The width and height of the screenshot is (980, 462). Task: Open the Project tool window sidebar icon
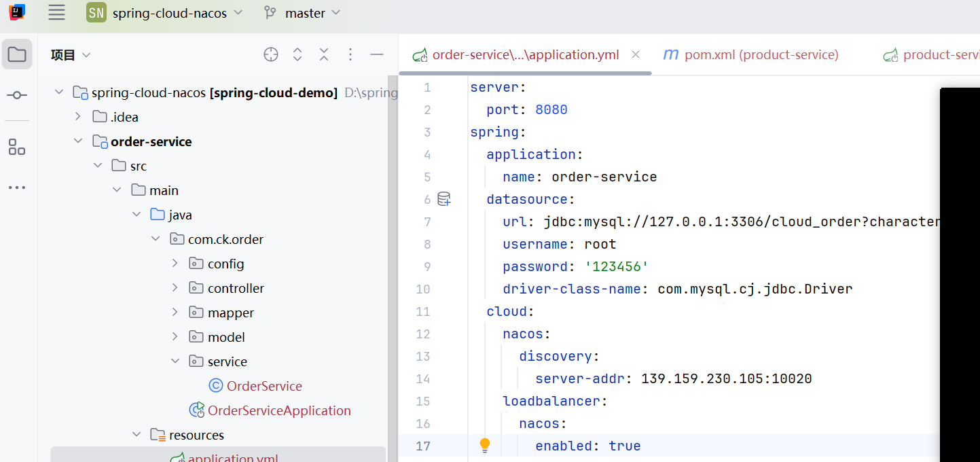pyautogui.click(x=17, y=54)
